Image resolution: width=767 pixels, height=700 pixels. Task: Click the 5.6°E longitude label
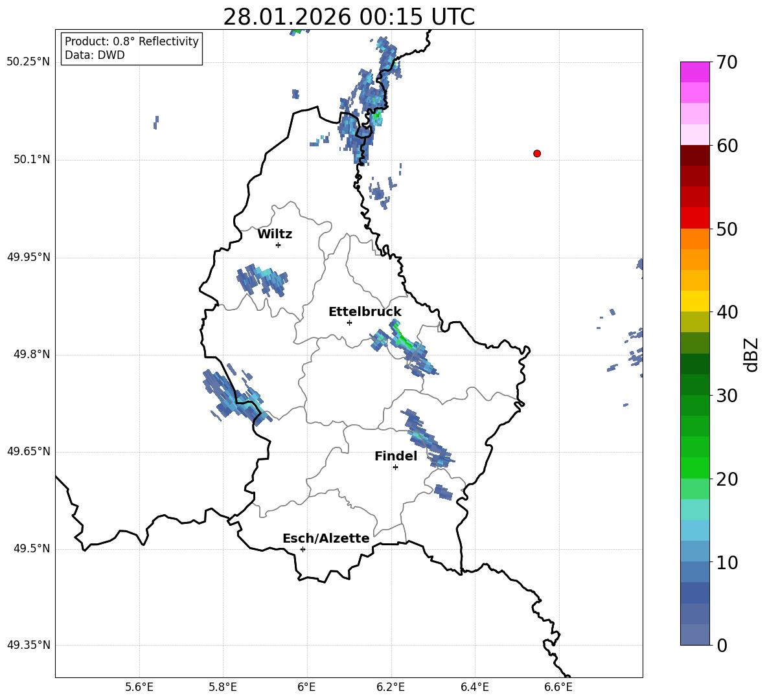click(139, 687)
